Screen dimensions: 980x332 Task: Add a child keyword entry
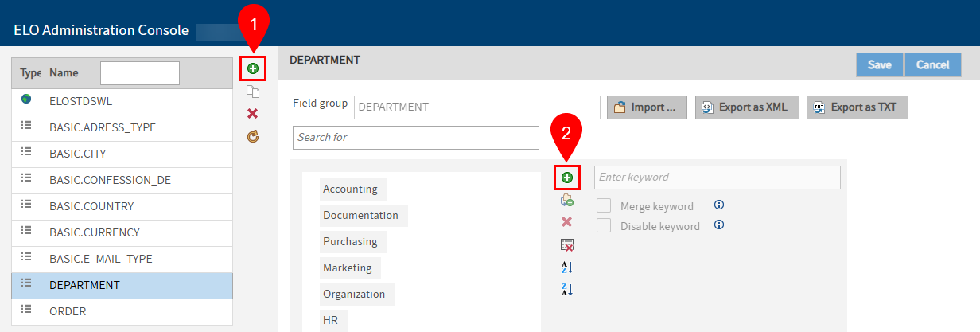[x=567, y=200]
